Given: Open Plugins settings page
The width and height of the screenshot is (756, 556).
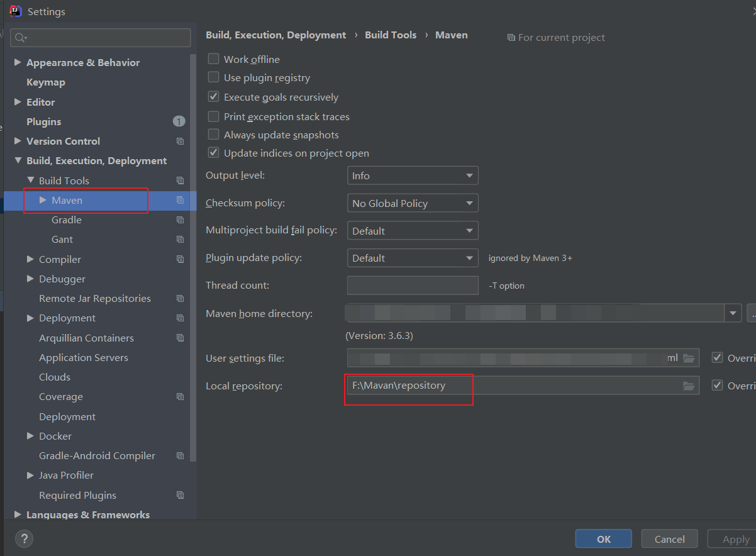Looking at the screenshot, I should pyautogui.click(x=44, y=121).
